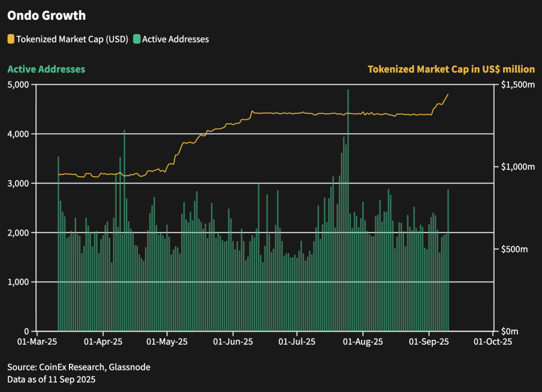Click the Ondo Growth chart title
Screen dimensions: 542x392
coord(46,16)
